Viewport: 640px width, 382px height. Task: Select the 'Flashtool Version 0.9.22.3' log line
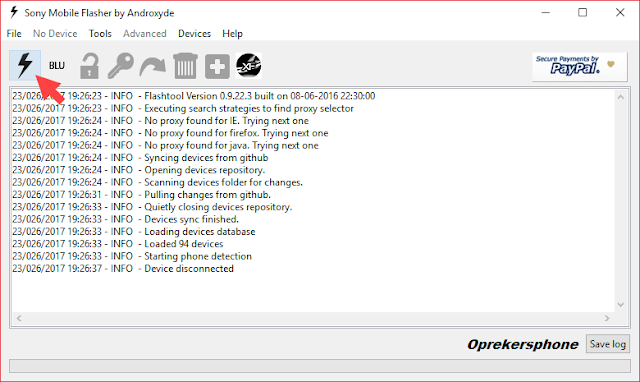pos(193,96)
